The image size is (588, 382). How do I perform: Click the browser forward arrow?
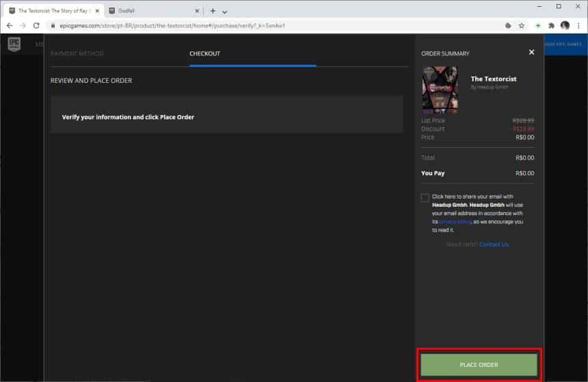[x=23, y=25]
